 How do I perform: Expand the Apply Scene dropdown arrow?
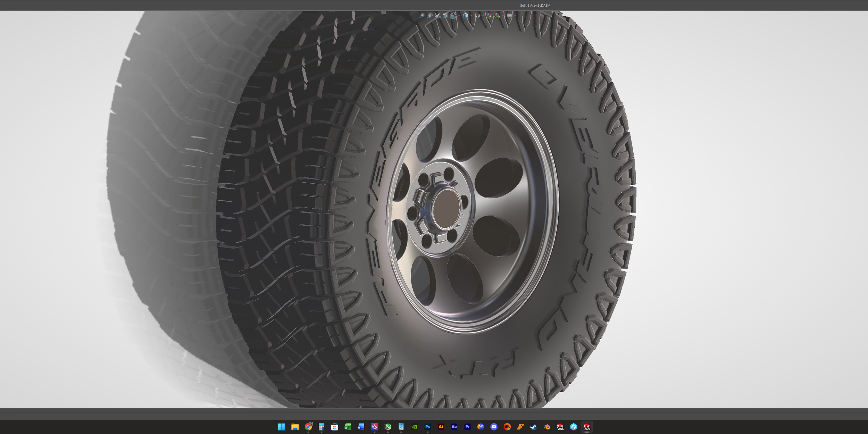coord(503,16)
